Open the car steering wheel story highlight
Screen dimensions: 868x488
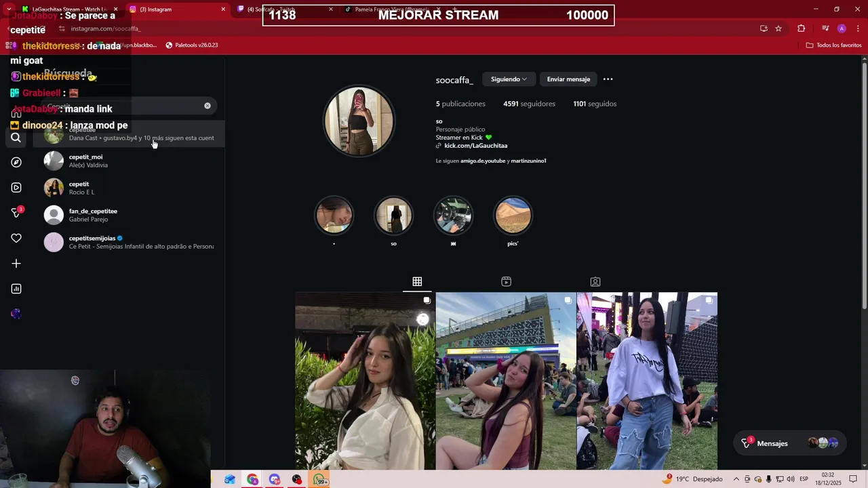(x=453, y=216)
